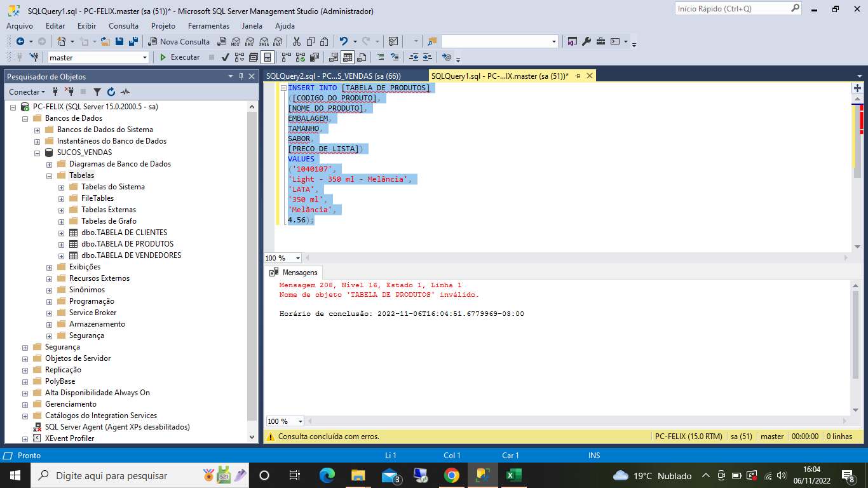Cut selection with the scissors icon
This screenshot has width=868, height=488.
pos(297,41)
